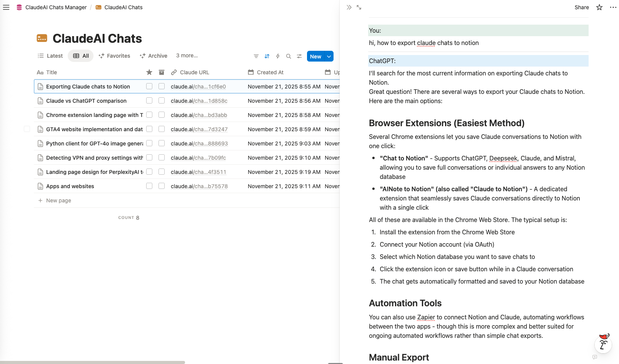This screenshot has height=364, width=619.
Task: Close side peek with double chevron
Action: tap(349, 7)
